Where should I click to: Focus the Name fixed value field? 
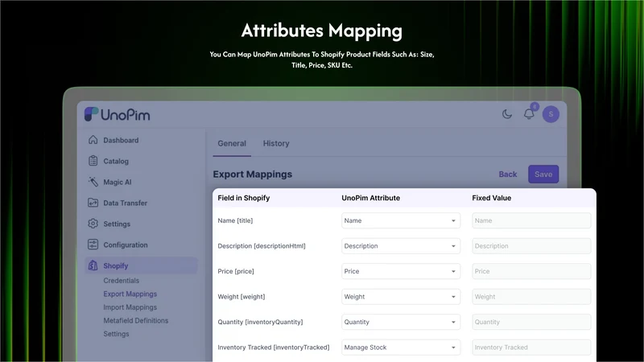pyautogui.click(x=531, y=220)
